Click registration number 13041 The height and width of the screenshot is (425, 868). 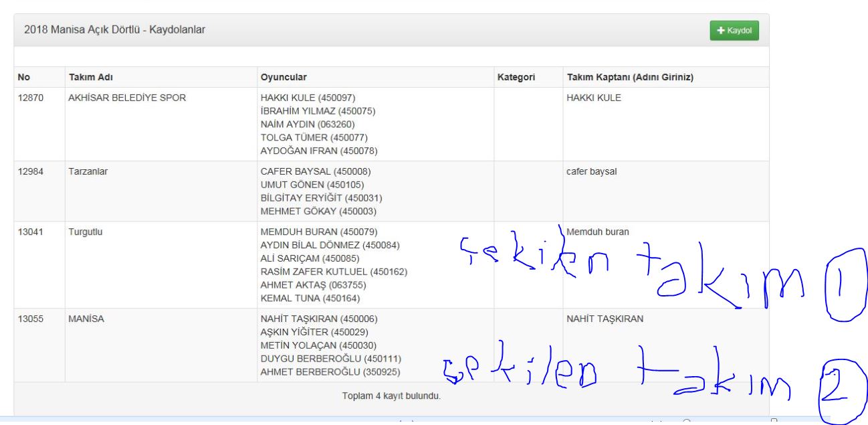(x=30, y=232)
